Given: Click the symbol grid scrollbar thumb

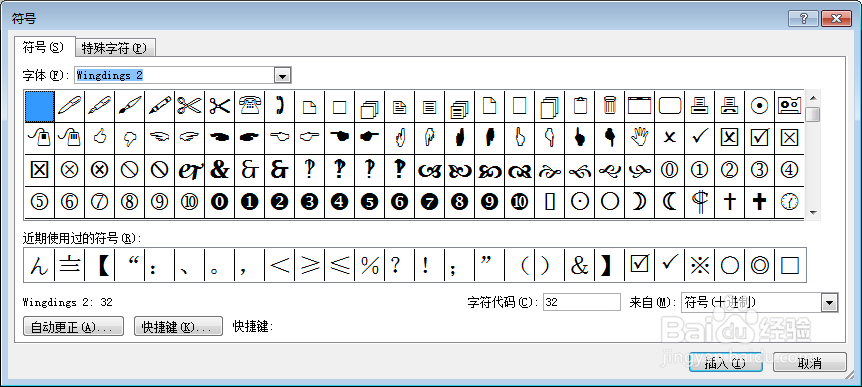Looking at the screenshot, I should pos(814,114).
